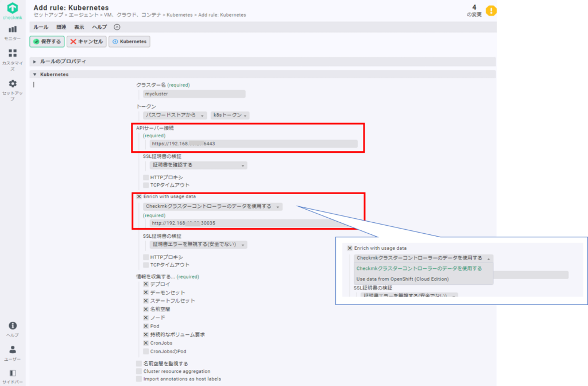Click the circular collapse arrow next to ヘルプ menu
Viewport: 588px width, 386px height.
(x=117, y=27)
